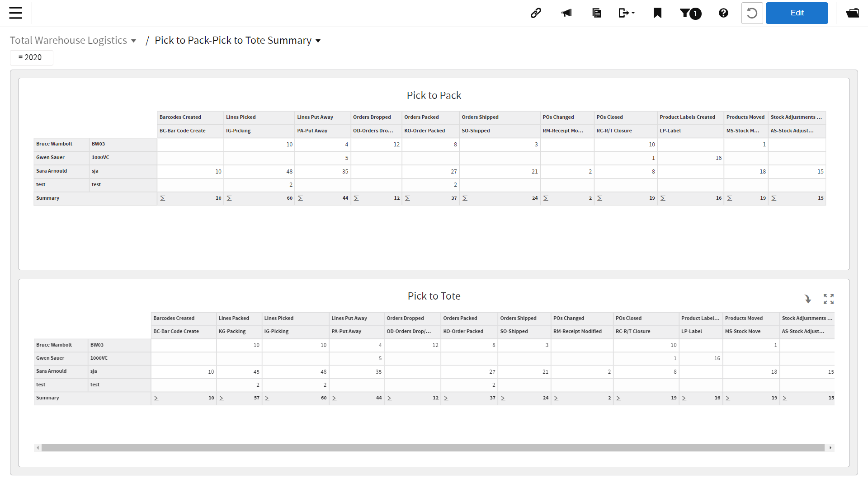The image size is (868, 488).
Task: Click the sigma icon in Barcodes Created summary
Action: 163,198
